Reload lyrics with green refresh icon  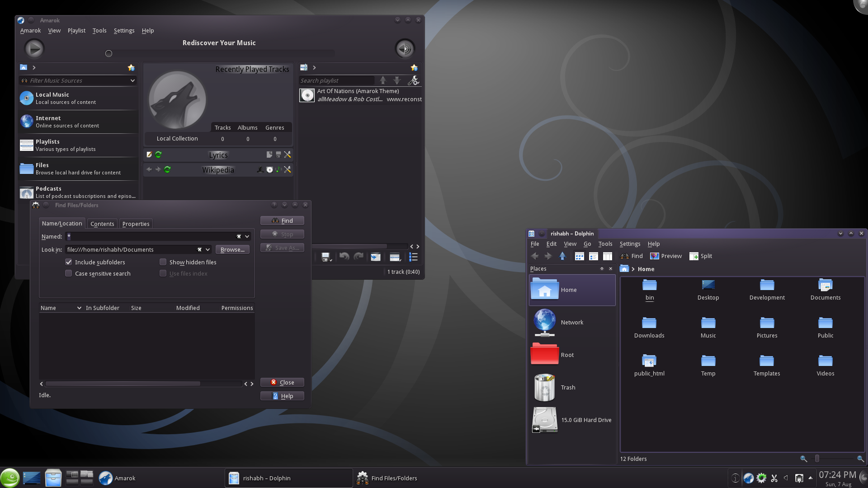coord(158,155)
